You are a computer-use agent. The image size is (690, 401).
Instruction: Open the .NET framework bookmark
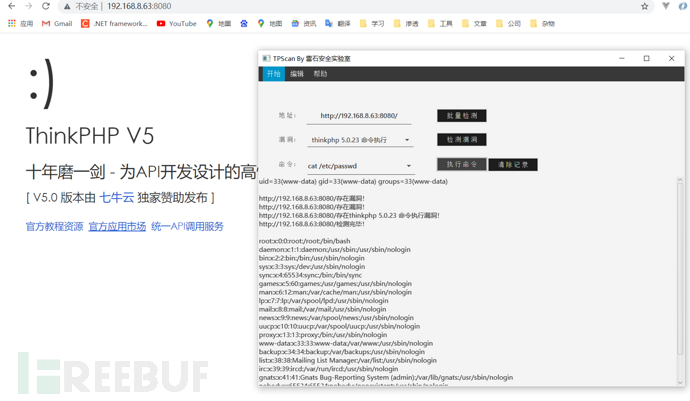(114, 24)
